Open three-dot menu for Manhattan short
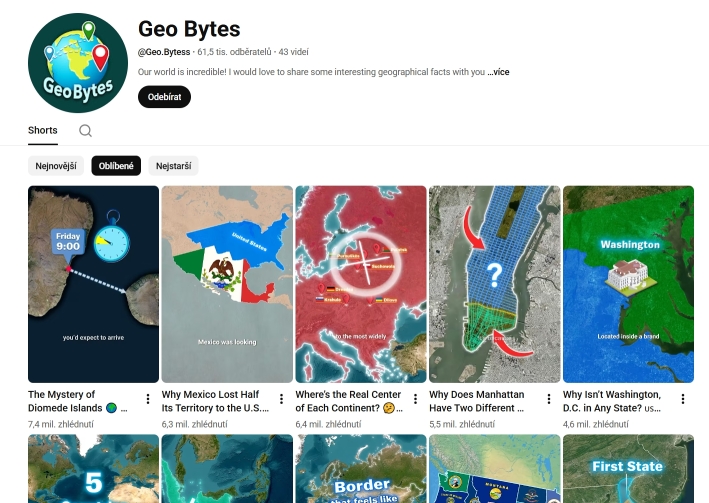The width and height of the screenshot is (709, 503). (548, 399)
